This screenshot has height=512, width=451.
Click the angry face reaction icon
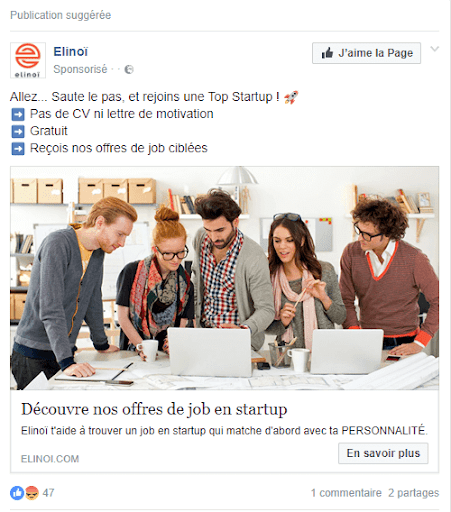(x=32, y=493)
